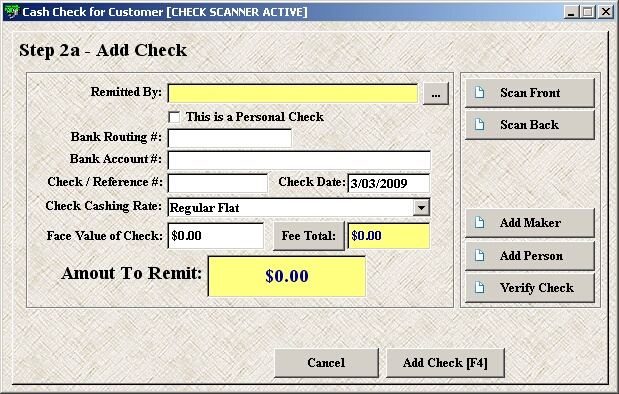Click the Add Maker button

530,223
